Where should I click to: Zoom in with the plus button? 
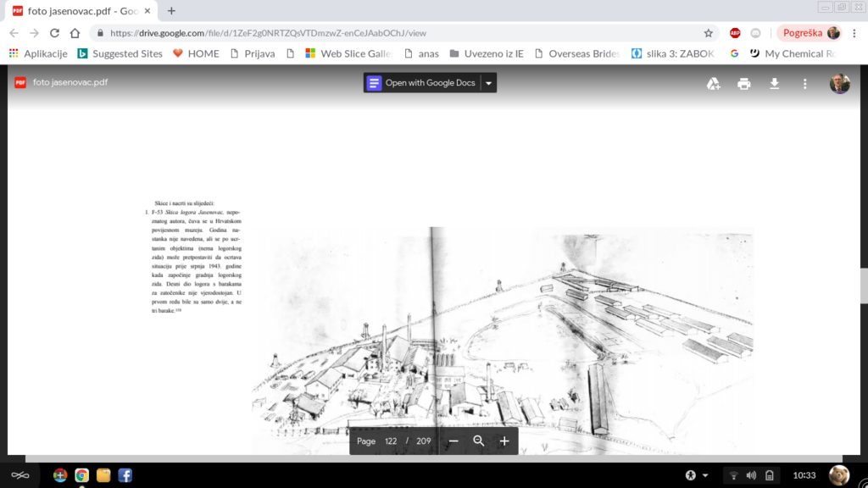pyautogui.click(x=504, y=441)
